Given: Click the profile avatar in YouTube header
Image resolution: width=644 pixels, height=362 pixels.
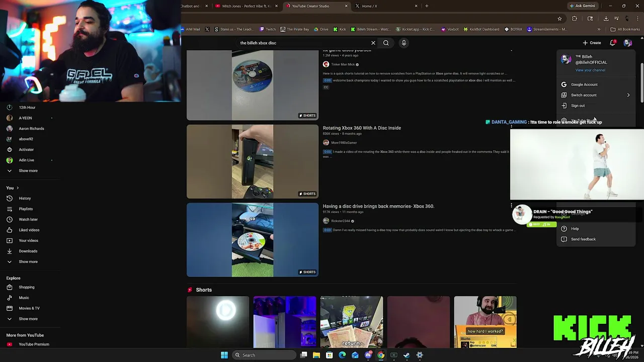Looking at the screenshot, I should pyautogui.click(x=627, y=43).
